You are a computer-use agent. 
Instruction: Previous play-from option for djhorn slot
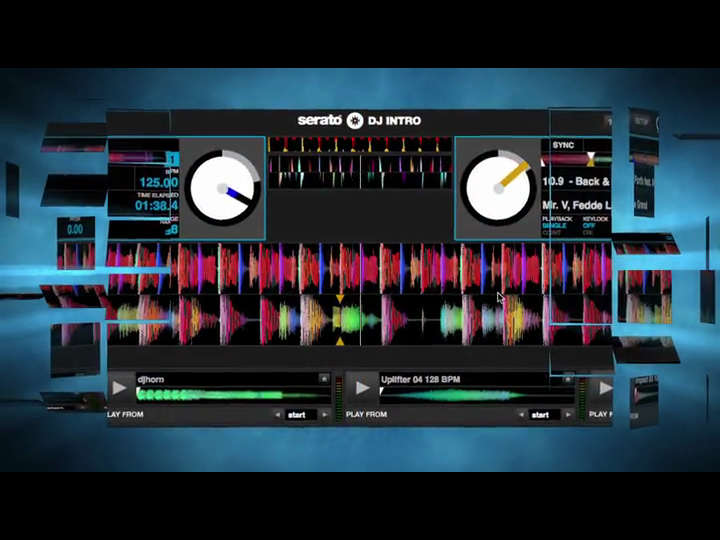pyautogui.click(x=278, y=414)
